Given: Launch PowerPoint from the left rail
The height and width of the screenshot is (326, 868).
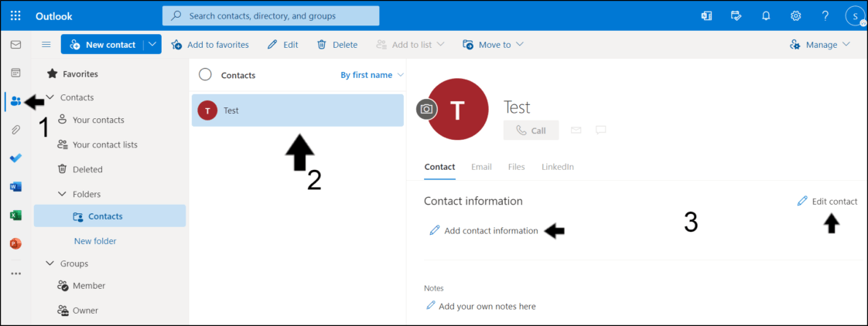Looking at the screenshot, I should 15,243.
